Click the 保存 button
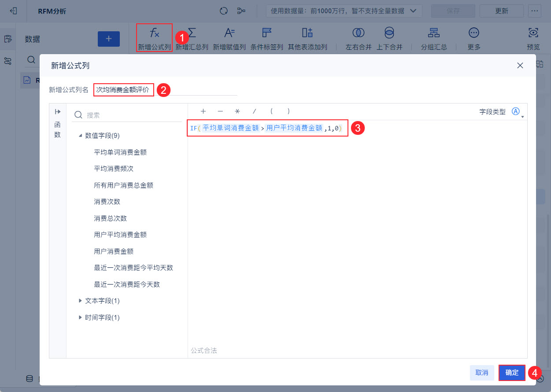Image resolution: width=551 pixels, height=392 pixels. 453,11
